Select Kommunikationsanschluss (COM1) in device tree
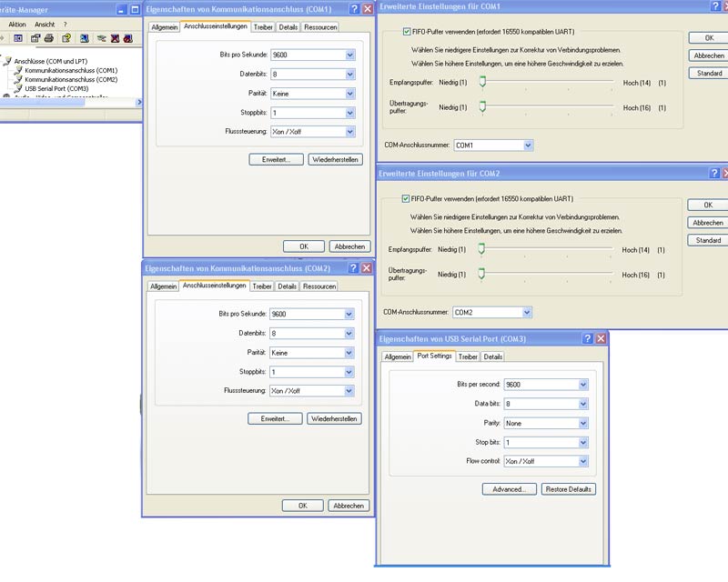 (71, 70)
